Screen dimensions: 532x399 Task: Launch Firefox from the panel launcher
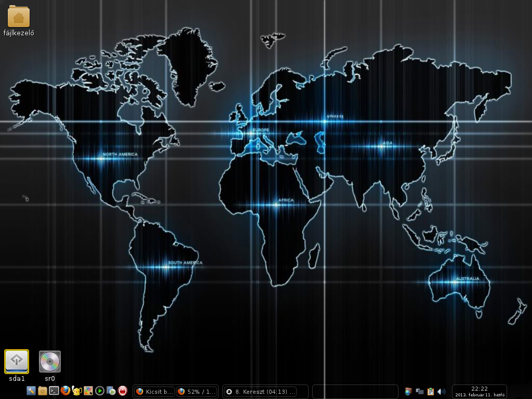[x=65, y=391]
